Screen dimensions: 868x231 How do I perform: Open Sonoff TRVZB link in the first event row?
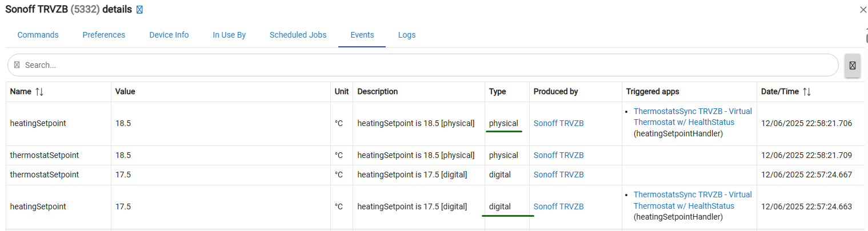pyautogui.click(x=558, y=123)
